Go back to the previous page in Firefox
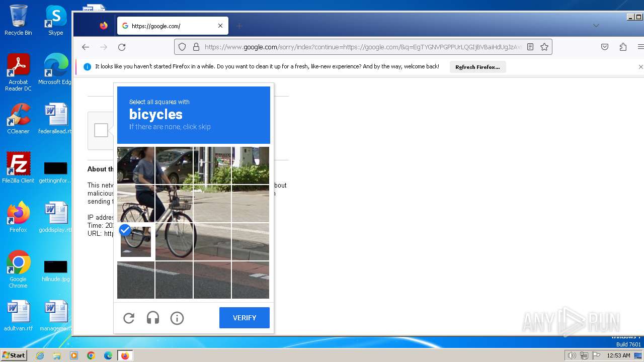The height and width of the screenshot is (362, 644). tap(86, 47)
